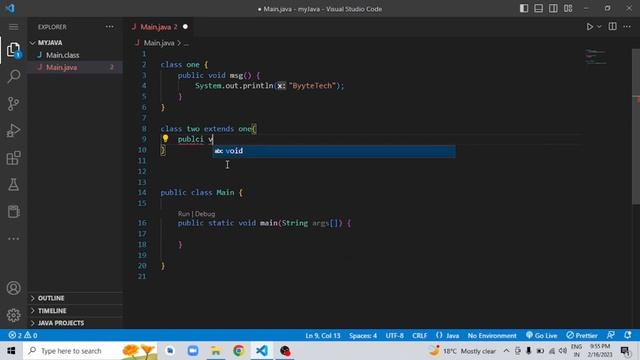Expand the JAVA PROJECTS section
This screenshot has height=360, width=640.
pos(75,323)
